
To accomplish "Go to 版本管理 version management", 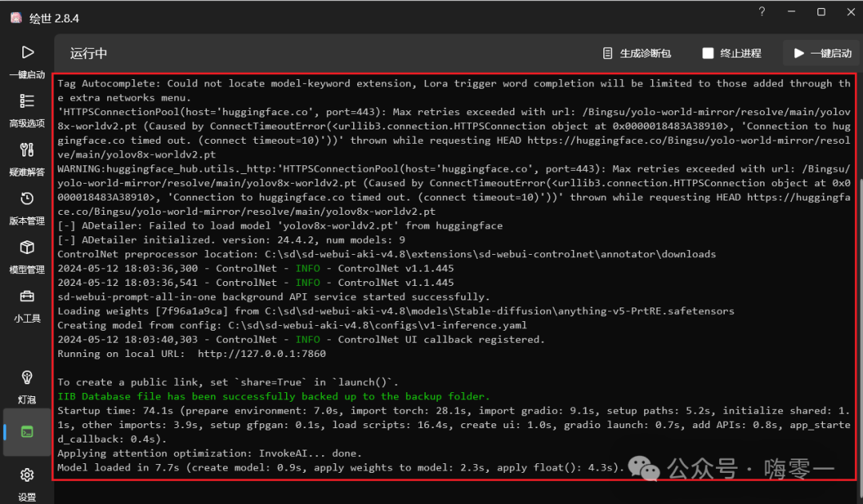I will pos(27,208).
